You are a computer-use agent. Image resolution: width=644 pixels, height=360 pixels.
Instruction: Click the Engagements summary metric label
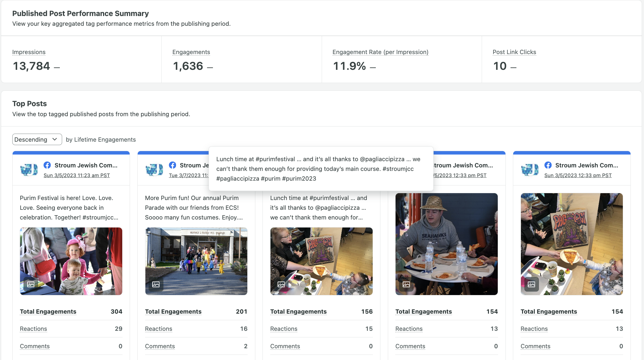191,52
